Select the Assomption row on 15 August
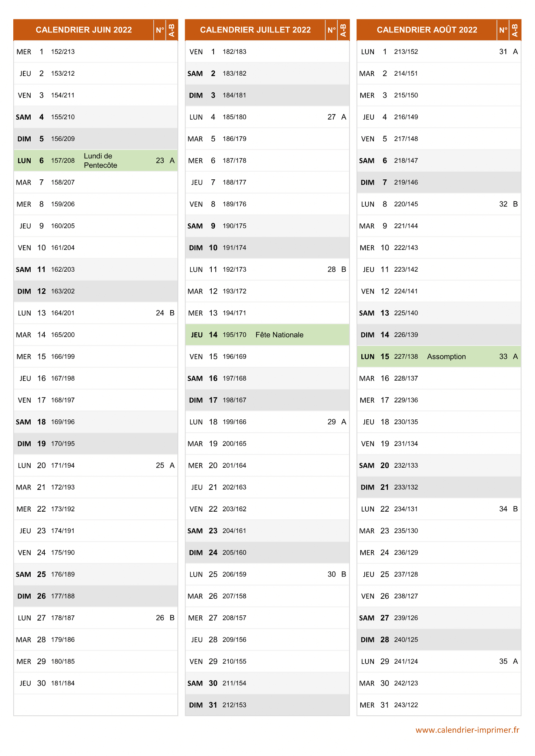The image size is (535, 756). (x=439, y=357)
